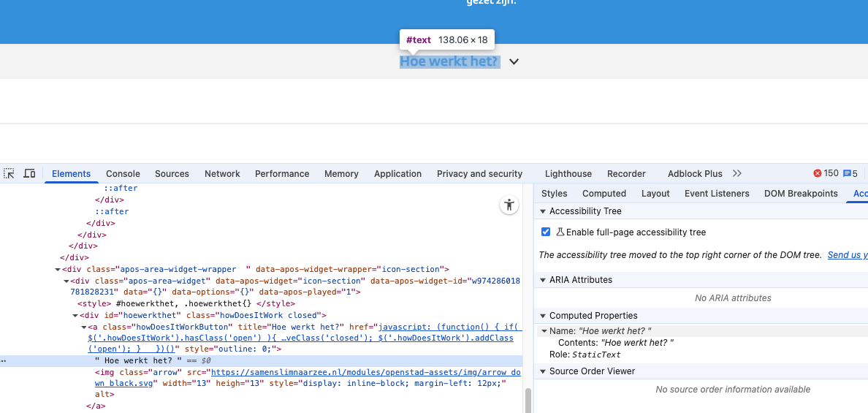Collapse the Computed Properties section

543,316
